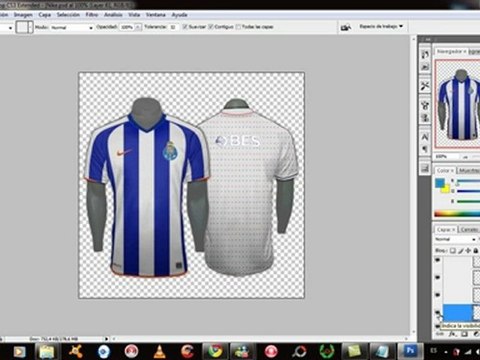Viewport: 480px width, 360px height.
Task: Open the Vista menu
Action: coord(134,15)
